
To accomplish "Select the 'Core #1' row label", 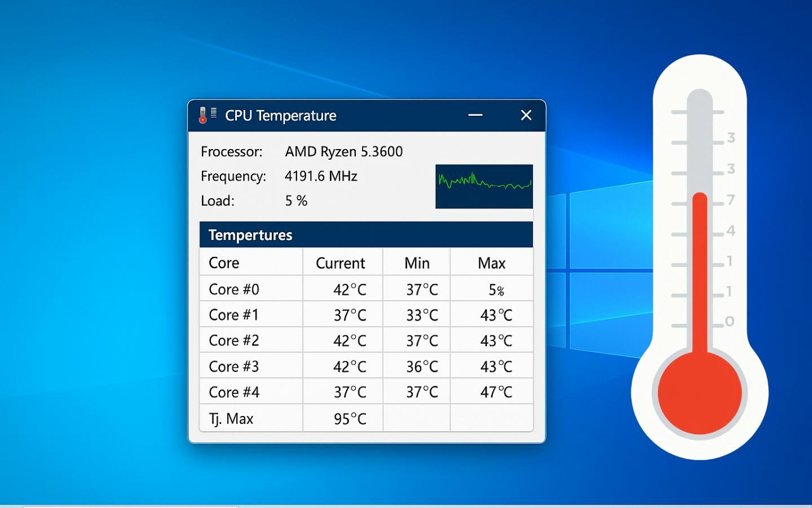I will (x=233, y=315).
